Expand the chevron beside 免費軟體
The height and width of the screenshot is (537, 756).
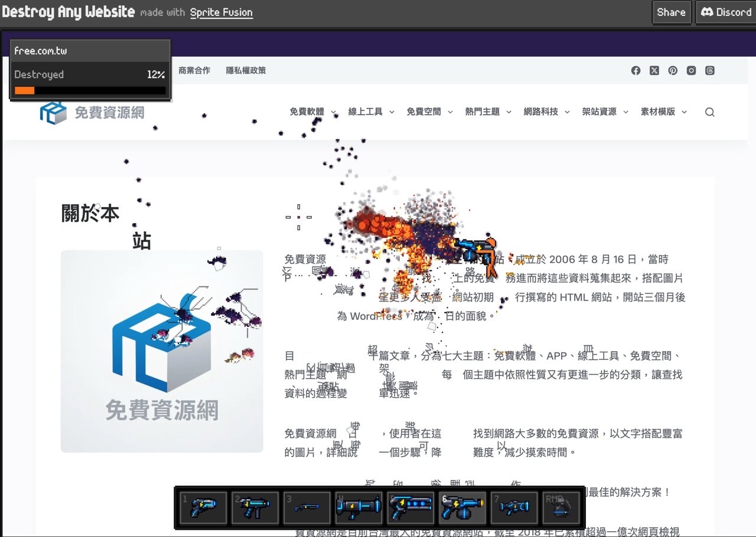(x=334, y=112)
